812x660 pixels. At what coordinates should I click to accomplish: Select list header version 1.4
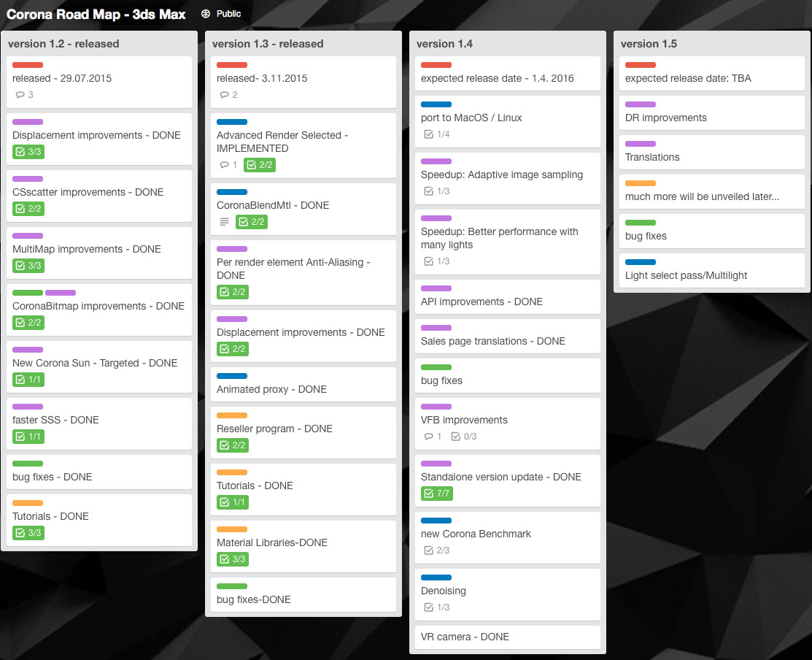444,44
